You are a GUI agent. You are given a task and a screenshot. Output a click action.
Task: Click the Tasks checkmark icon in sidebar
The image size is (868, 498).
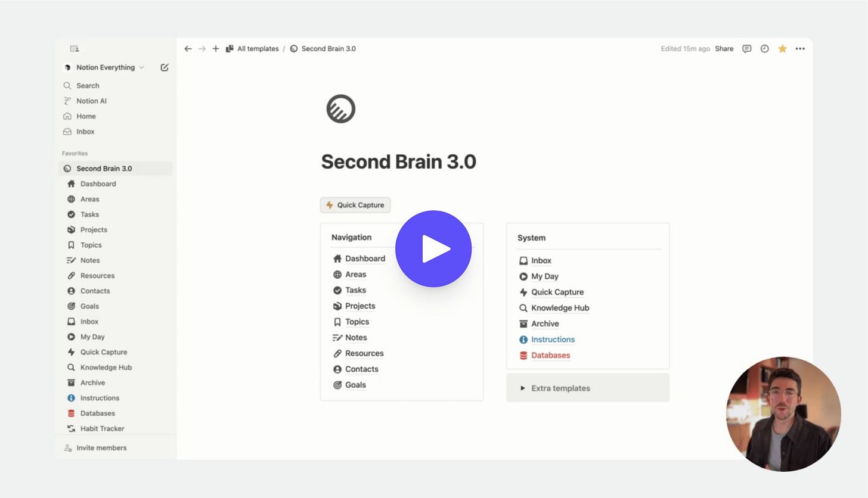pos(71,214)
